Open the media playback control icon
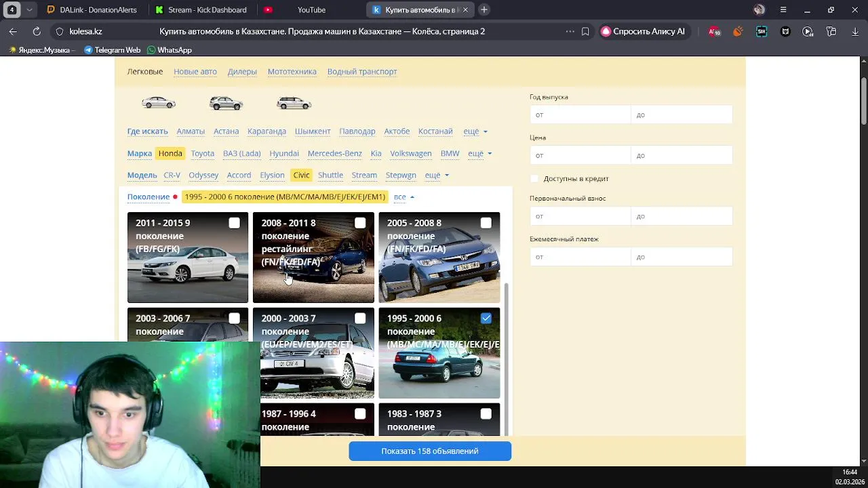 tap(808, 31)
